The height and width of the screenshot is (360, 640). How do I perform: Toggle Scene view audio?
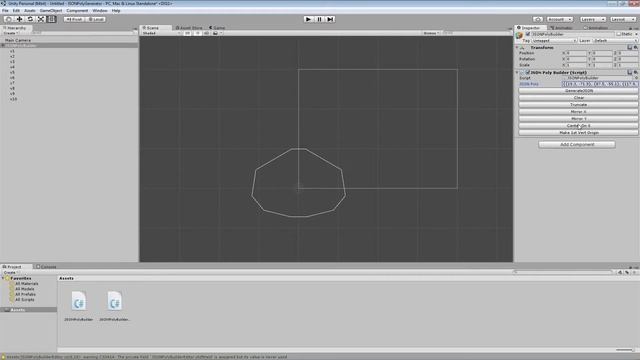[207, 33]
